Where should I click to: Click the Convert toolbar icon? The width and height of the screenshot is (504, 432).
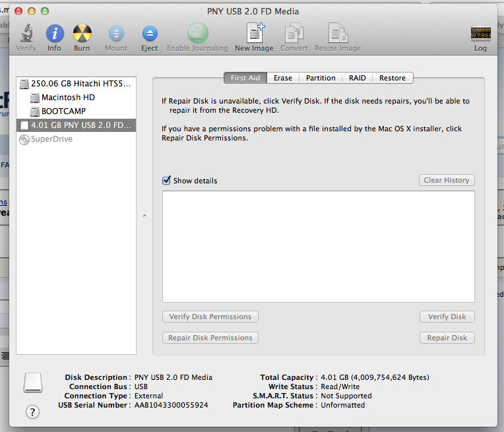(294, 33)
